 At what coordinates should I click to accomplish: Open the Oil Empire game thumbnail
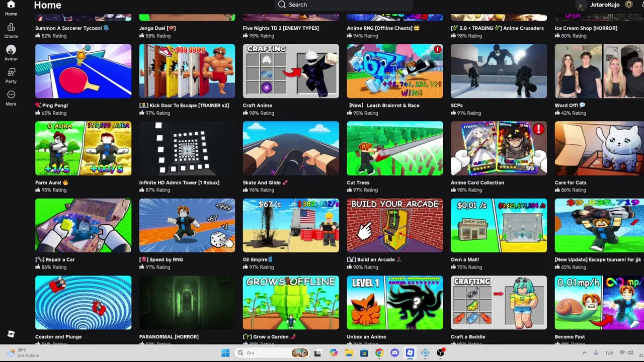tap(291, 225)
